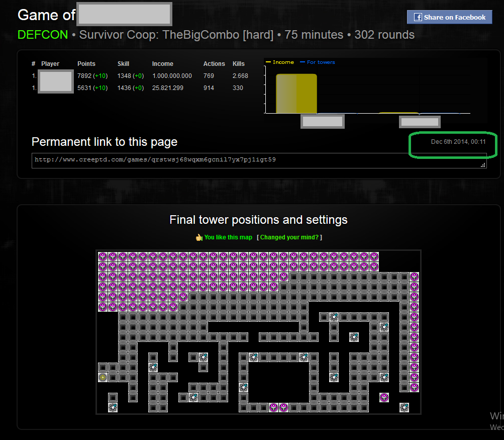Grab the resize handle of the permanent link box

483,164
